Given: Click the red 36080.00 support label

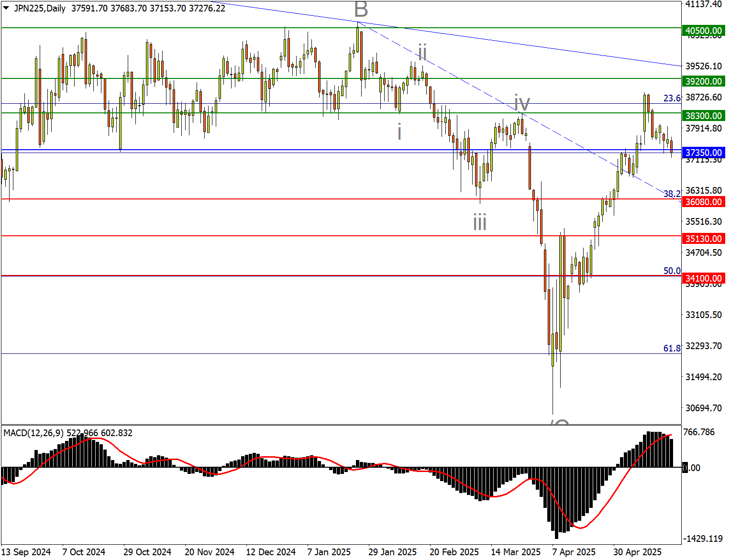Looking at the screenshot, I should (703, 202).
